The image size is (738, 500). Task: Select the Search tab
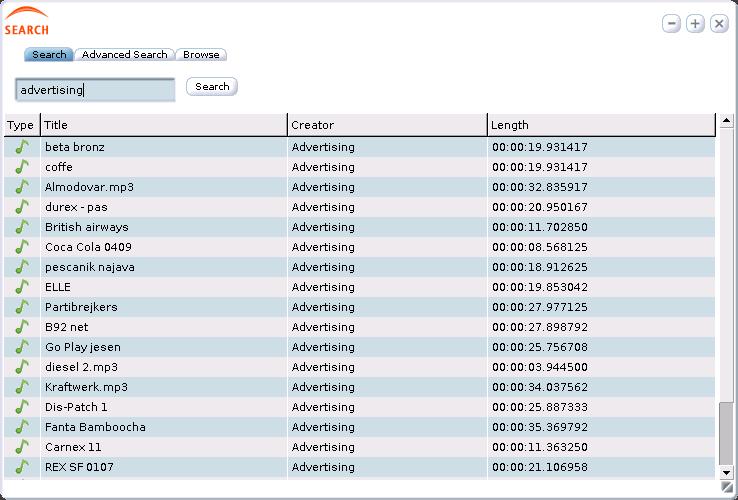click(x=49, y=55)
